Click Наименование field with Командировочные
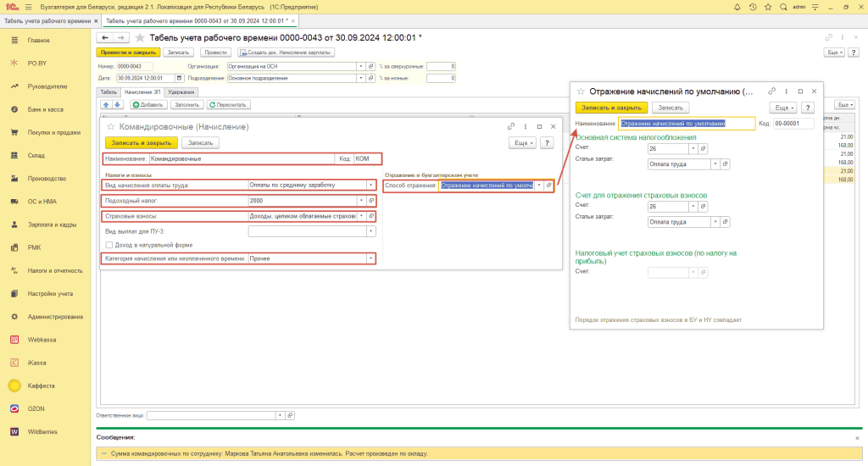 pos(242,158)
